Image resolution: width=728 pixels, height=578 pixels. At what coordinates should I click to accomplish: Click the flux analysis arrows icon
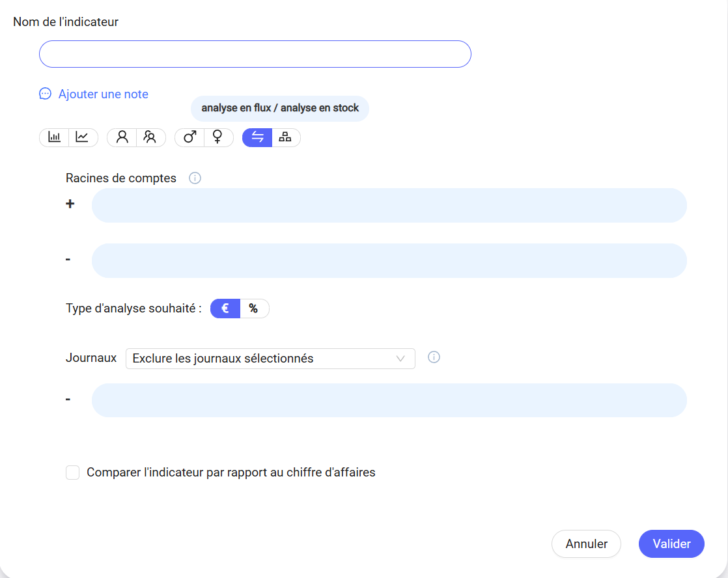257,137
